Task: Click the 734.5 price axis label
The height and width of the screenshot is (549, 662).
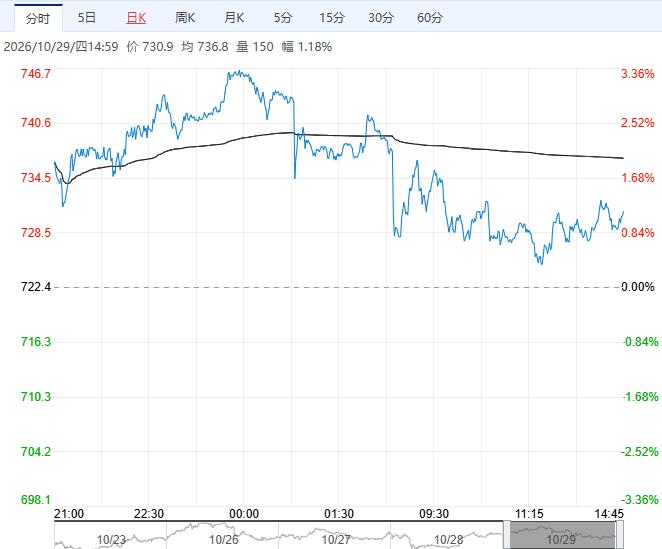Action: click(x=36, y=178)
